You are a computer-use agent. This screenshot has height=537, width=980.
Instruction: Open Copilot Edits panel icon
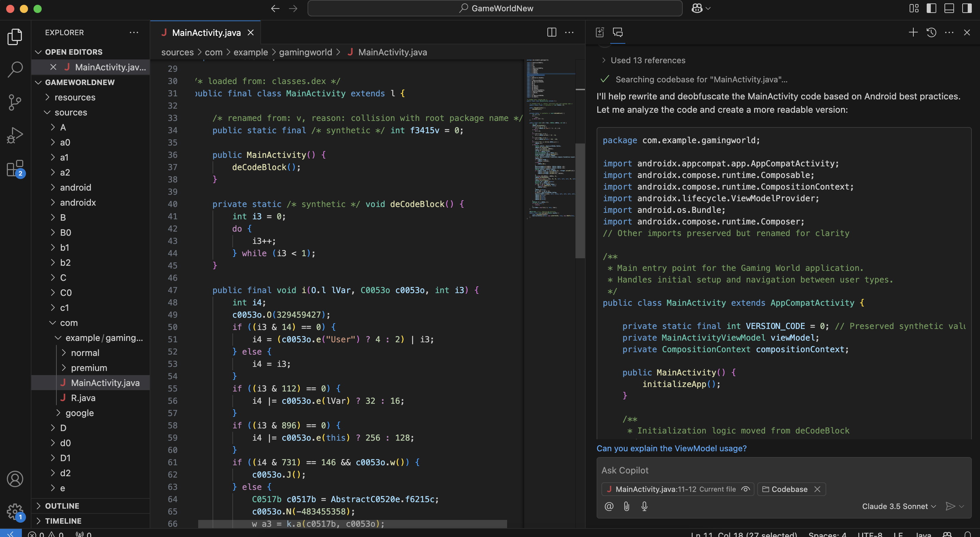tap(600, 32)
